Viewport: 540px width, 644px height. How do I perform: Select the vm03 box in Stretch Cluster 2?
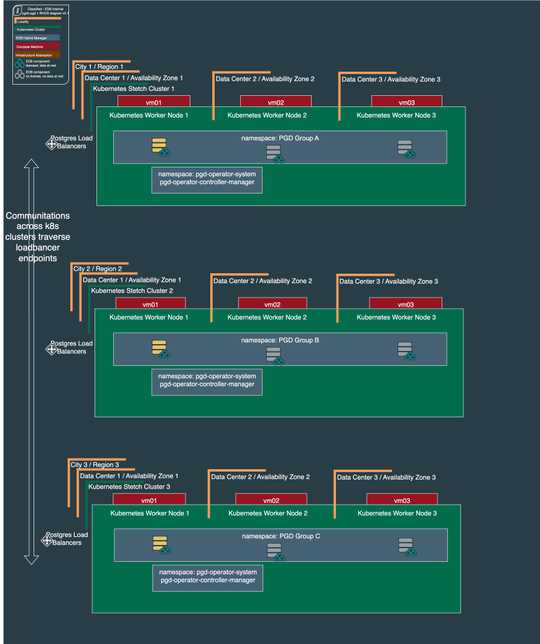pyautogui.click(x=406, y=304)
